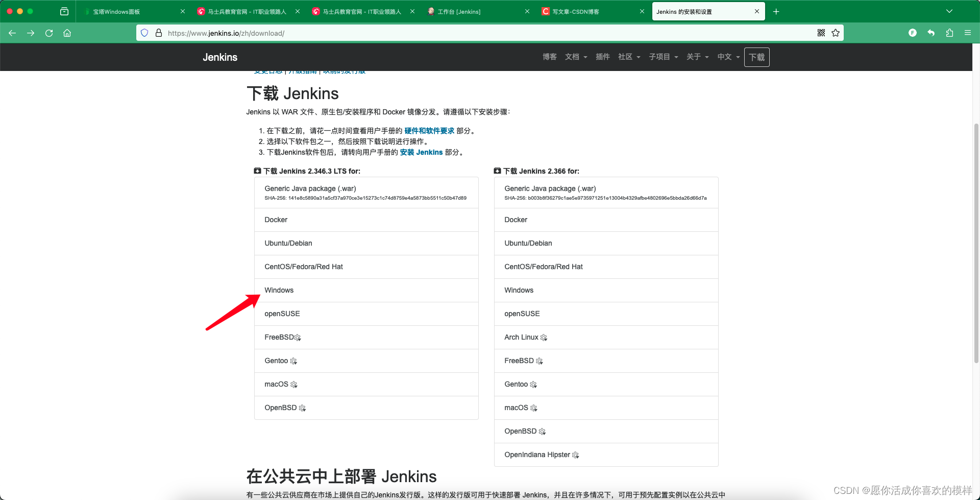Select Gentoo under the LTS column
Image resolution: width=980 pixels, height=500 pixels.
click(366, 361)
